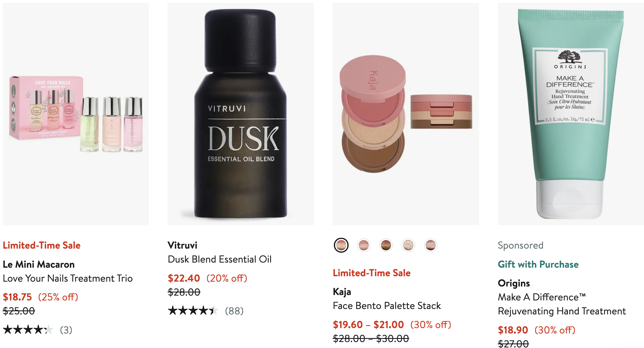Open Love Your Nails Treatment Trio link
The width and height of the screenshot is (644, 348).
coord(68,278)
